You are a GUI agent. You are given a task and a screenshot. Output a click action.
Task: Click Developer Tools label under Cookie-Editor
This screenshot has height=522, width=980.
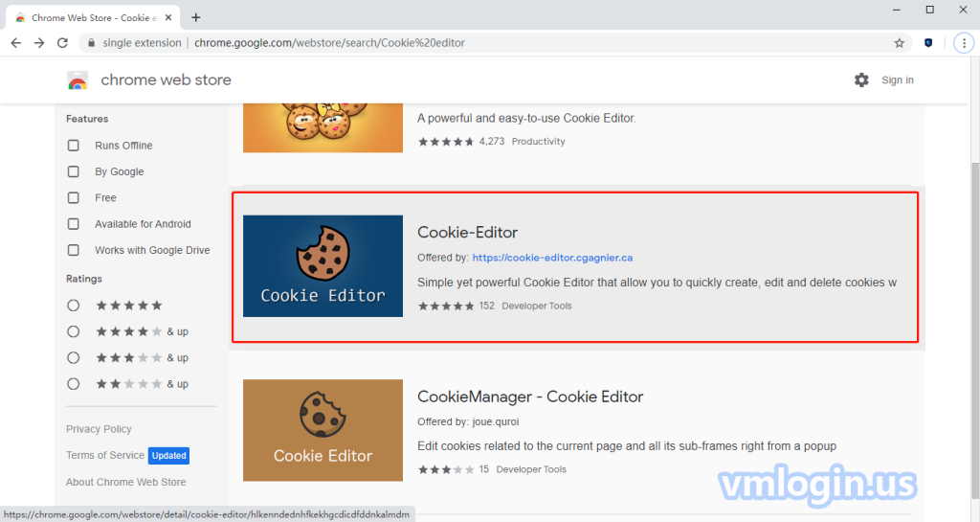[537, 306]
